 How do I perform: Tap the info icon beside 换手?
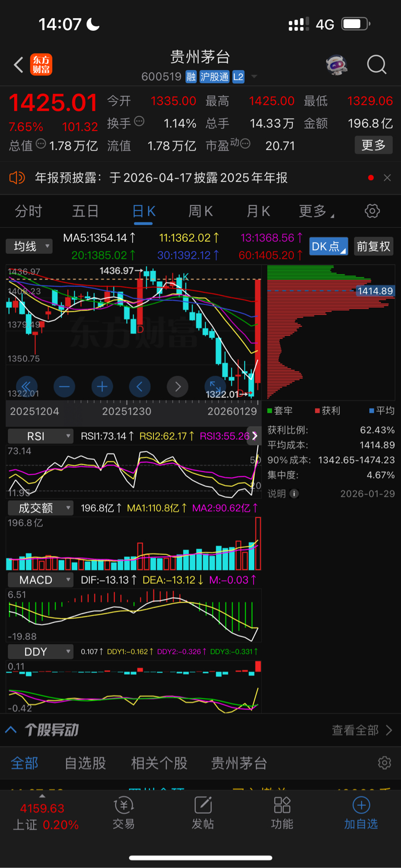(139, 121)
